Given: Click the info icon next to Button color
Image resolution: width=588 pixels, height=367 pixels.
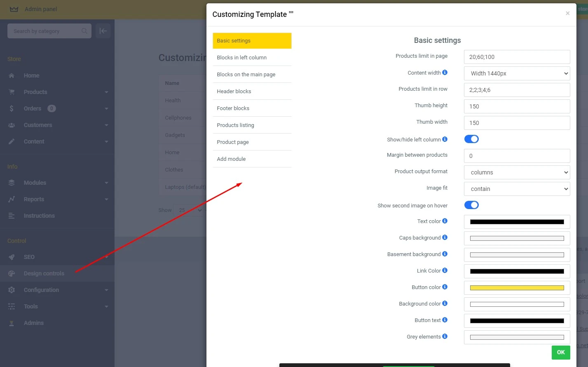Looking at the screenshot, I should coord(445,287).
